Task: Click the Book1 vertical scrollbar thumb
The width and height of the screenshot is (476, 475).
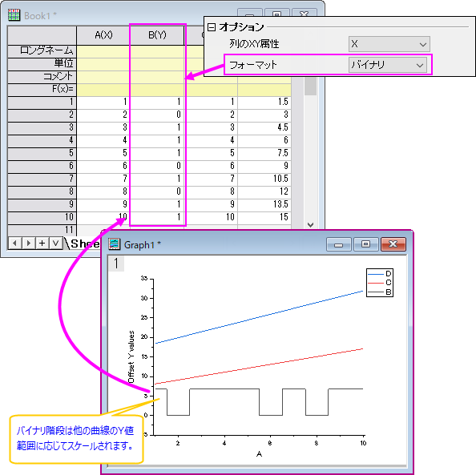Action: coord(310,87)
